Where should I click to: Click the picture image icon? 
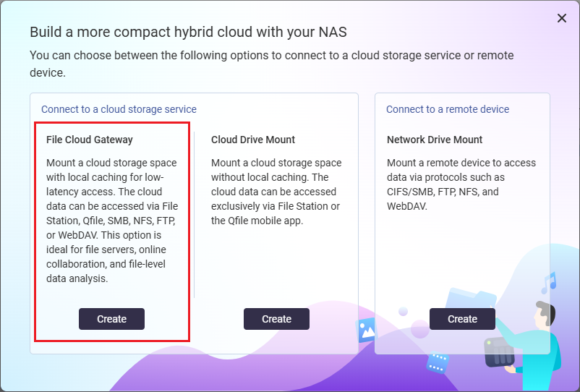(367, 330)
